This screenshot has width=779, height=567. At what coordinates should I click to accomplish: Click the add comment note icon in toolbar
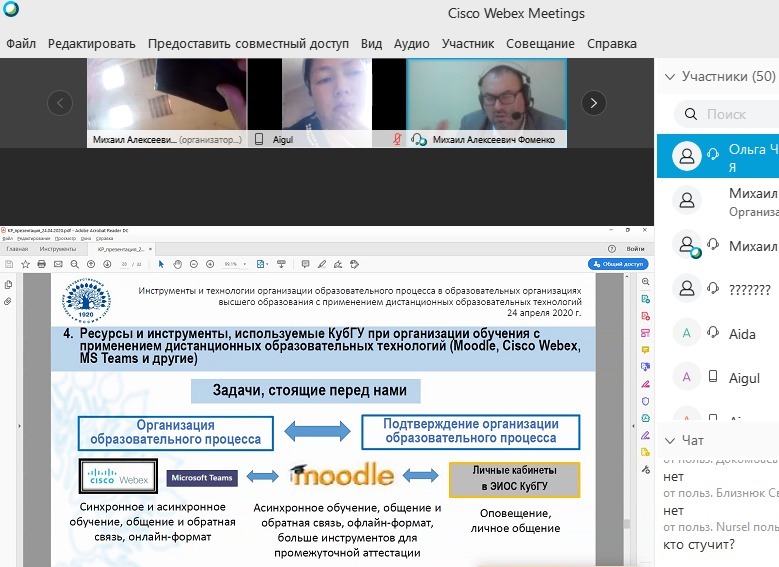point(305,264)
